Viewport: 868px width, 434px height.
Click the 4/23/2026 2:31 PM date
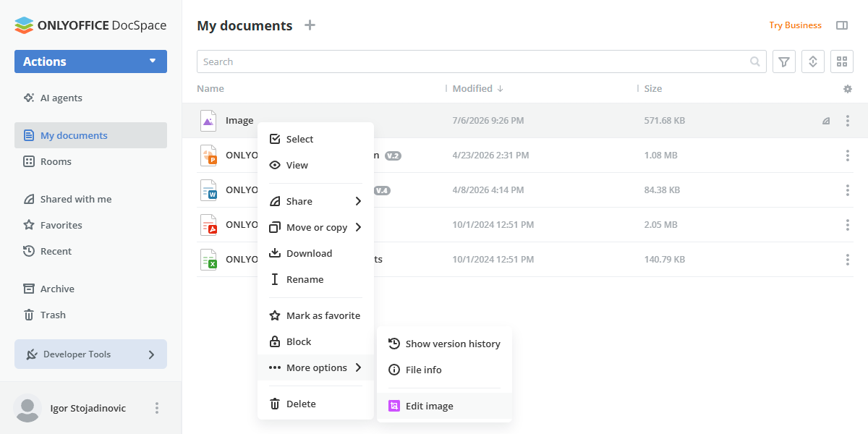coord(490,156)
